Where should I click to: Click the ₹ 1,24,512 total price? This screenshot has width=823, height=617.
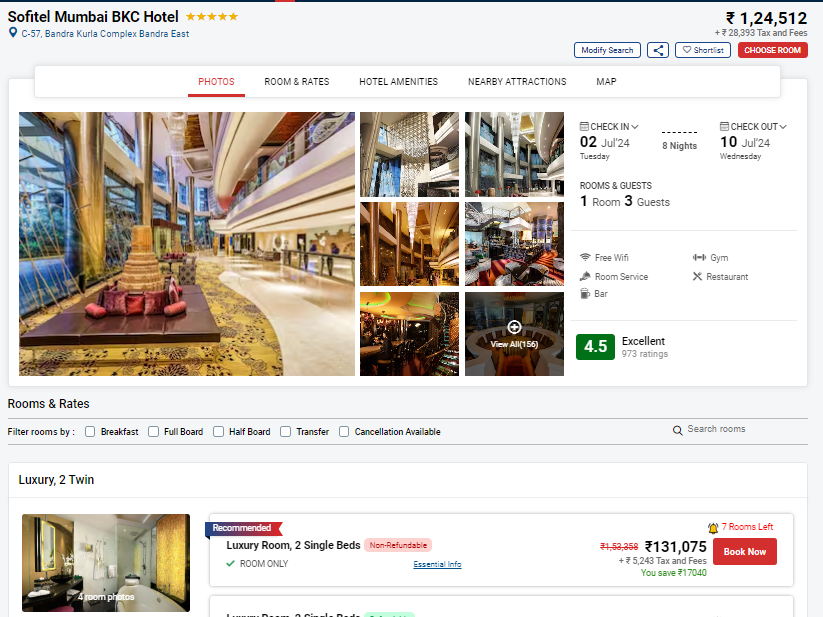pos(766,18)
